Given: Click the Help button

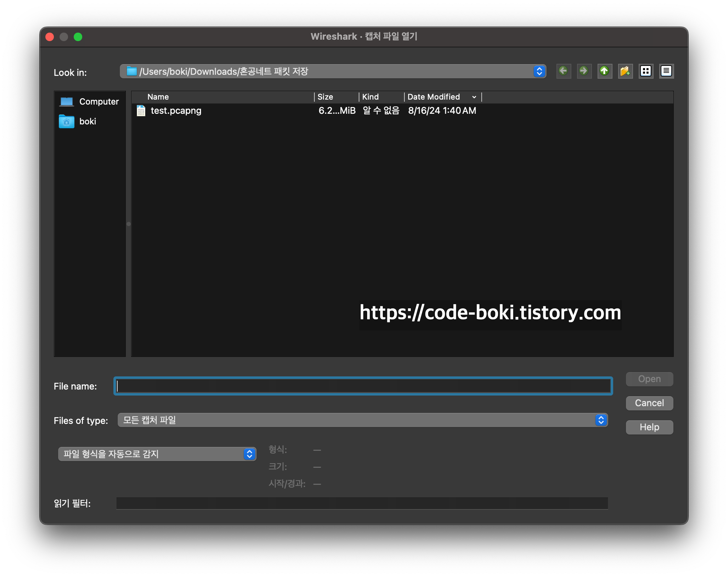Looking at the screenshot, I should [649, 427].
